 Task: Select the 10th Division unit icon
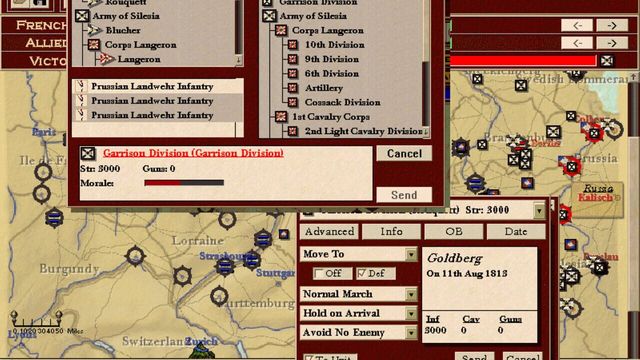(293, 44)
